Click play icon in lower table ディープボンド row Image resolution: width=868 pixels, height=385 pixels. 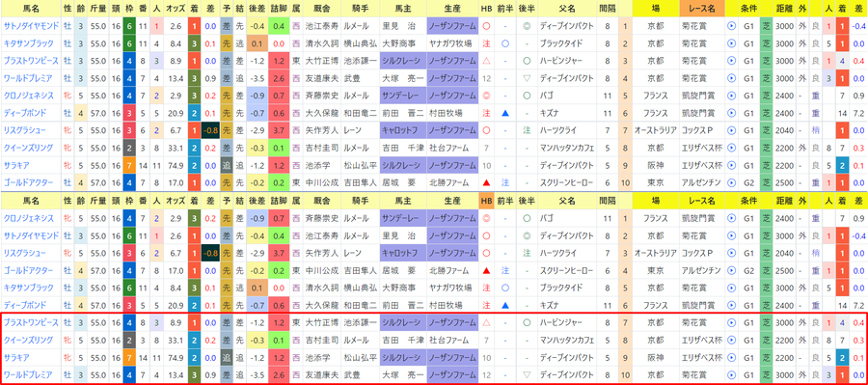(x=731, y=305)
